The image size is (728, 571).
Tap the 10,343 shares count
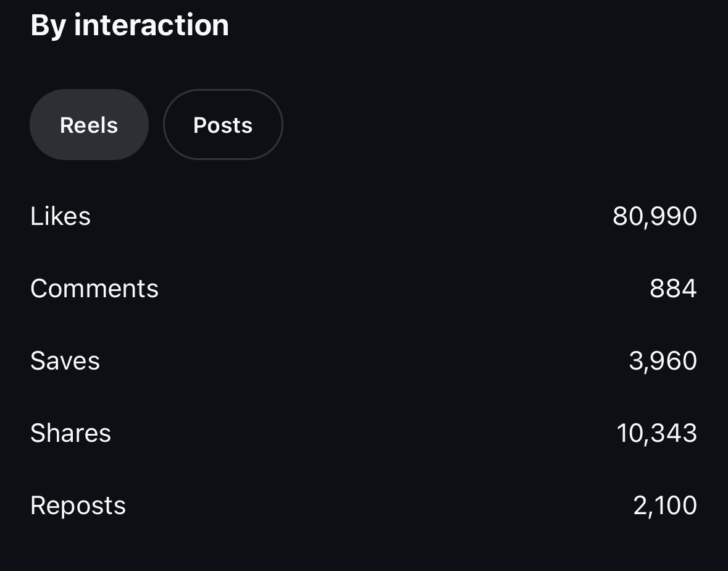[656, 433]
